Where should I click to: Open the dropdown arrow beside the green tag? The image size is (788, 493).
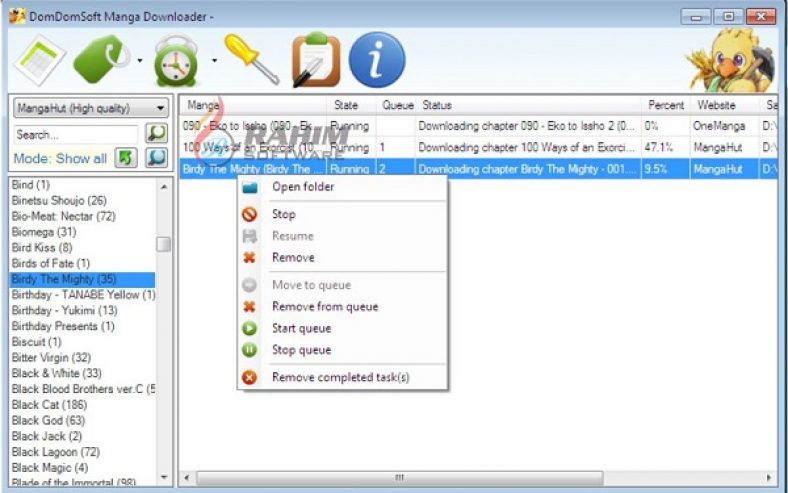point(140,61)
